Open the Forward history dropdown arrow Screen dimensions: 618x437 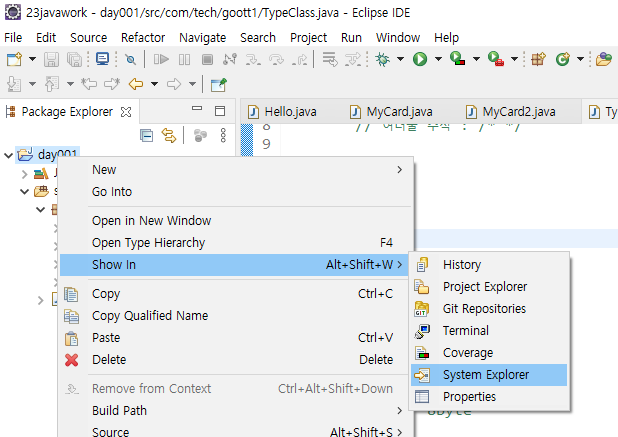pos(192,84)
